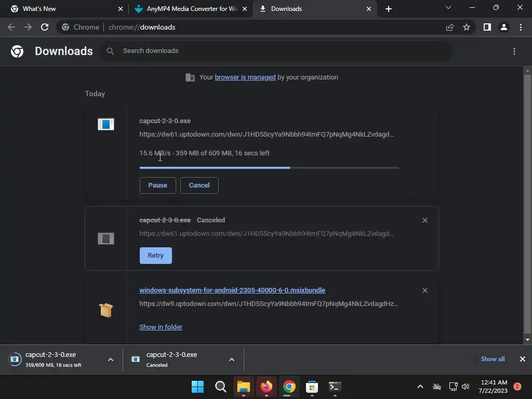The width and height of the screenshot is (532, 399).
Task: Open the windows-subsystem-for-android msixbundle file link
Action: point(232,290)
